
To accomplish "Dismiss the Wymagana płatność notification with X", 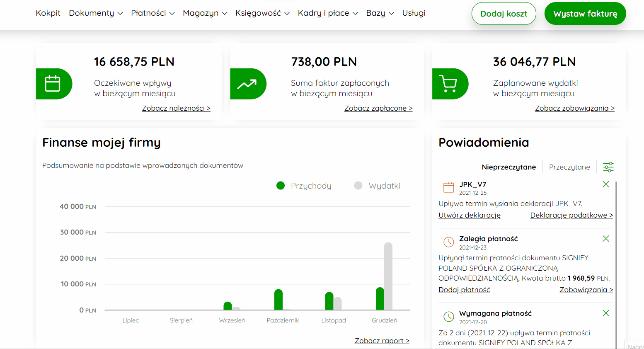I will point(605,313).
